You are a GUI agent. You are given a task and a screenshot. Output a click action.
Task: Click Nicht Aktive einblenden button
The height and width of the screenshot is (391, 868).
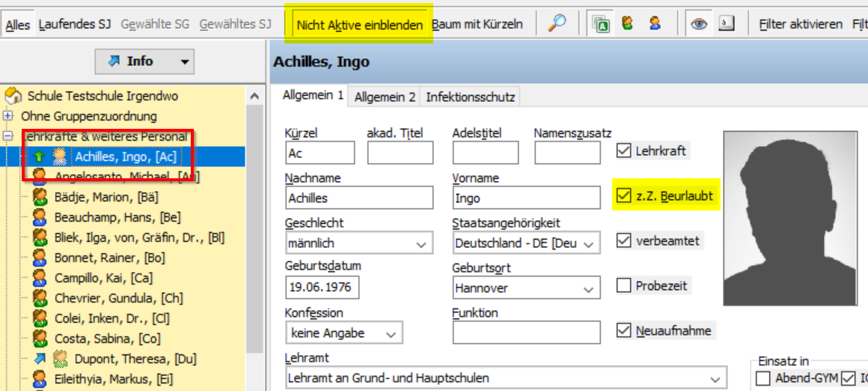point(359,25)
